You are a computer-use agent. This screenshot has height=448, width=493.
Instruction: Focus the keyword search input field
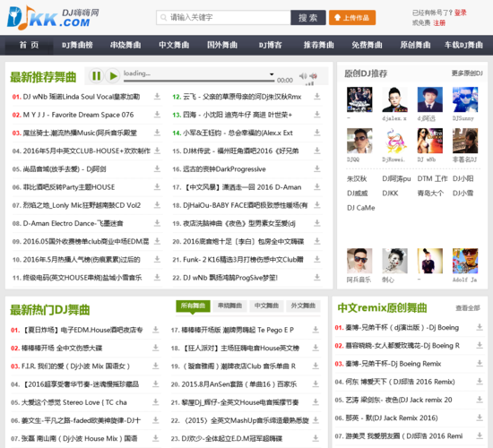coord(223,18)
